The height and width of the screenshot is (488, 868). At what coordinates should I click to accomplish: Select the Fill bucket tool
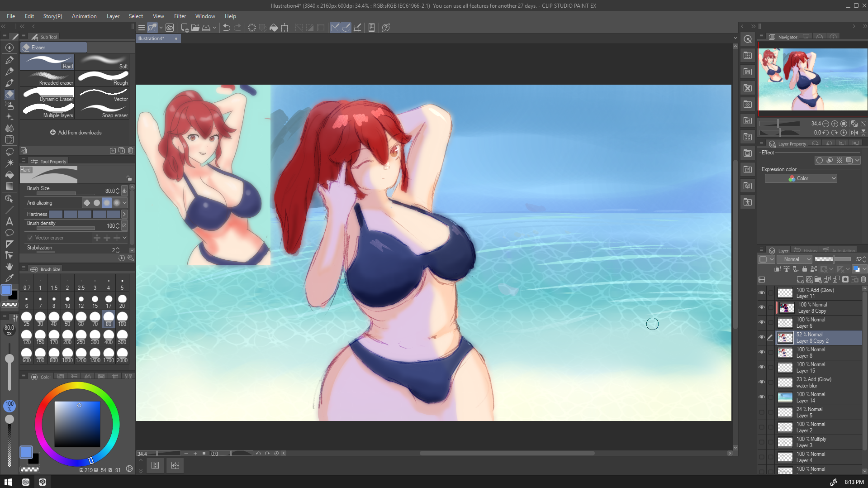point(9,175)
